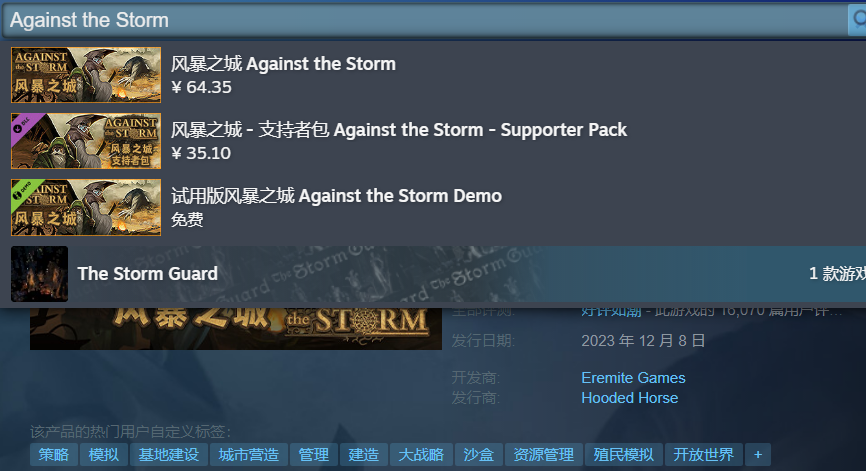This screenshot has width=866, height=471.
Task: Open the 资源管理 tag
Action: (543, 454)
